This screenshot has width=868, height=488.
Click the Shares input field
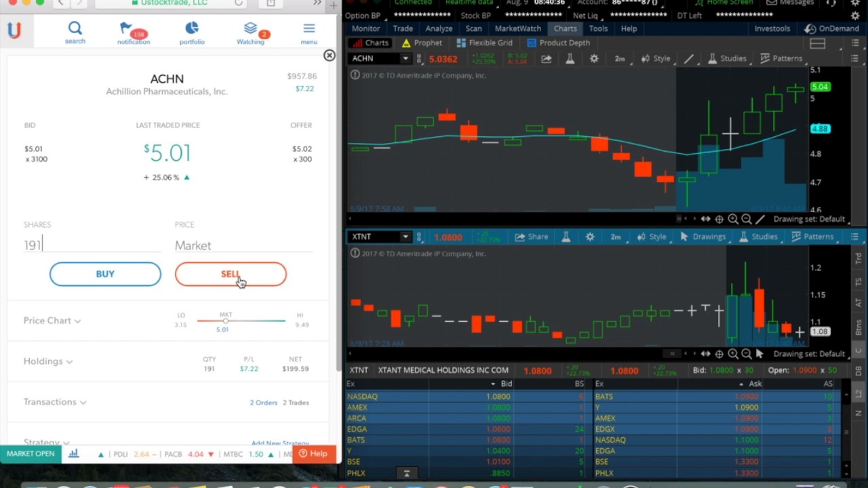[92, 245]
